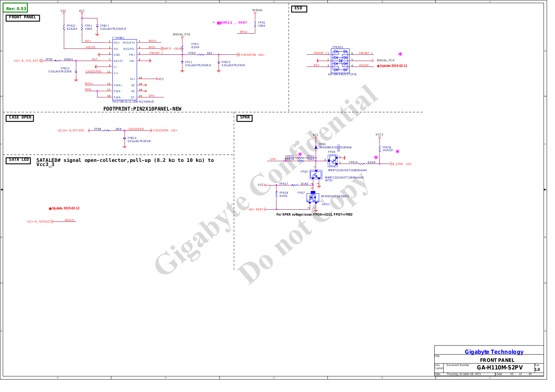Select the Thursday, October 08, 2015 date
Image resolution: width=555 pixels, height=392 pixels.
(463, 374)
